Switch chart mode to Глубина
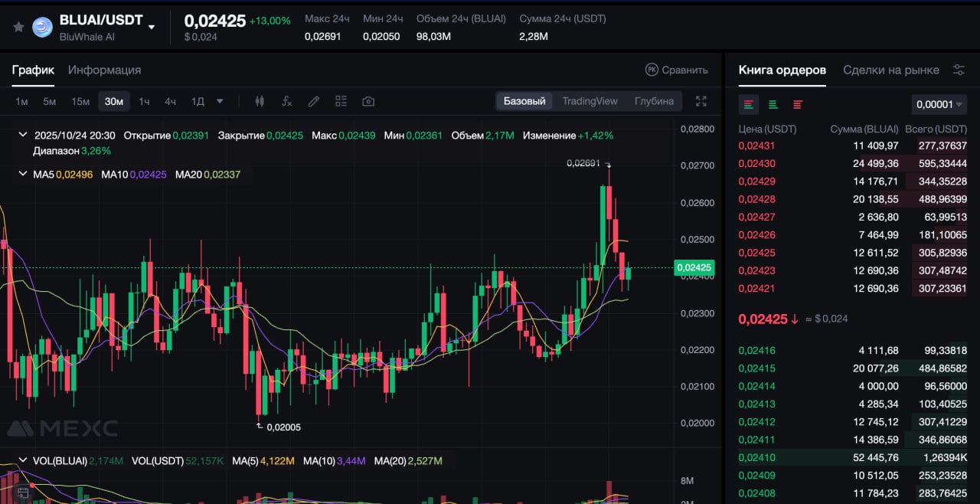 pyautogui.click(x=654, y=101)
